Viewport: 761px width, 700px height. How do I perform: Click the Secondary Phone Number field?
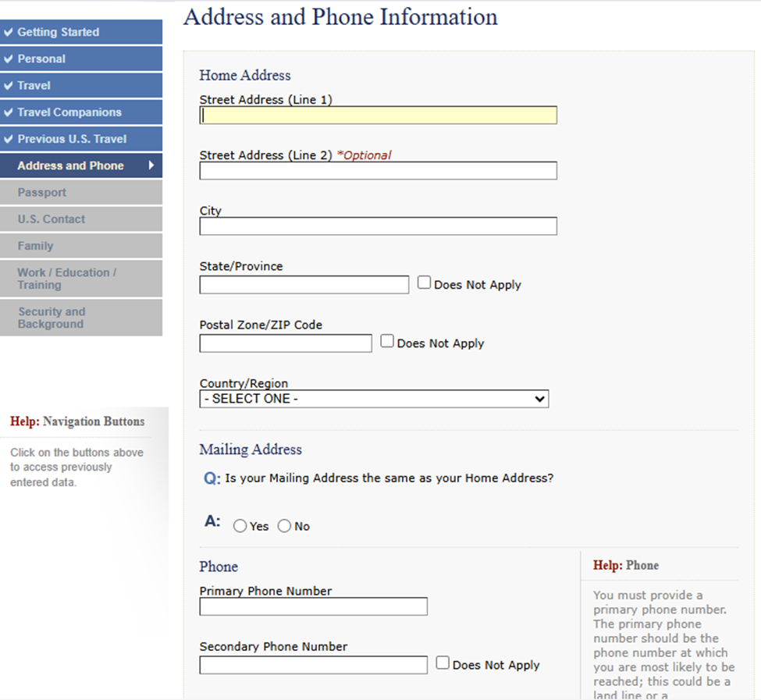[x=313, y=665]
